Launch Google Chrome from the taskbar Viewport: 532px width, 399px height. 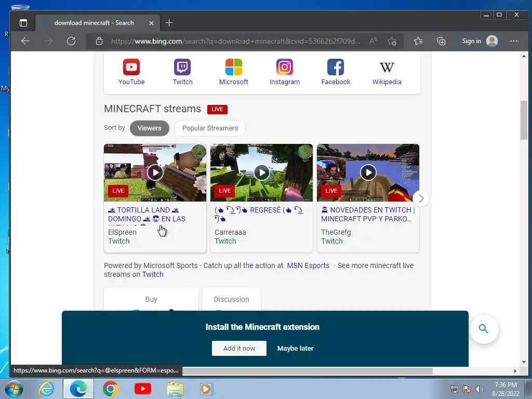110,389
